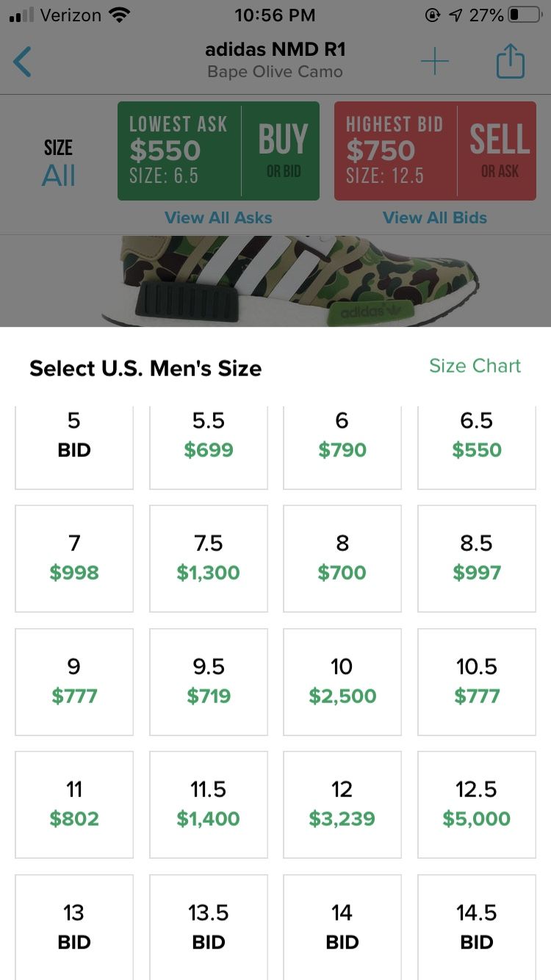The width and height of the screenshot is (551, 980).
Task: Tap the red Sell or Ask button
Action: pyautogui.click(x=435, y=151)
